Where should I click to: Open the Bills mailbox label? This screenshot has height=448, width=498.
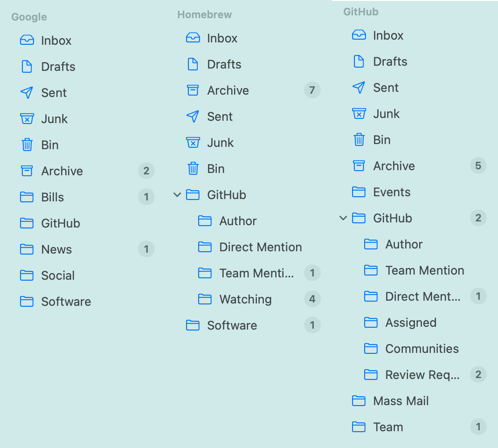(x=52, y=197)
